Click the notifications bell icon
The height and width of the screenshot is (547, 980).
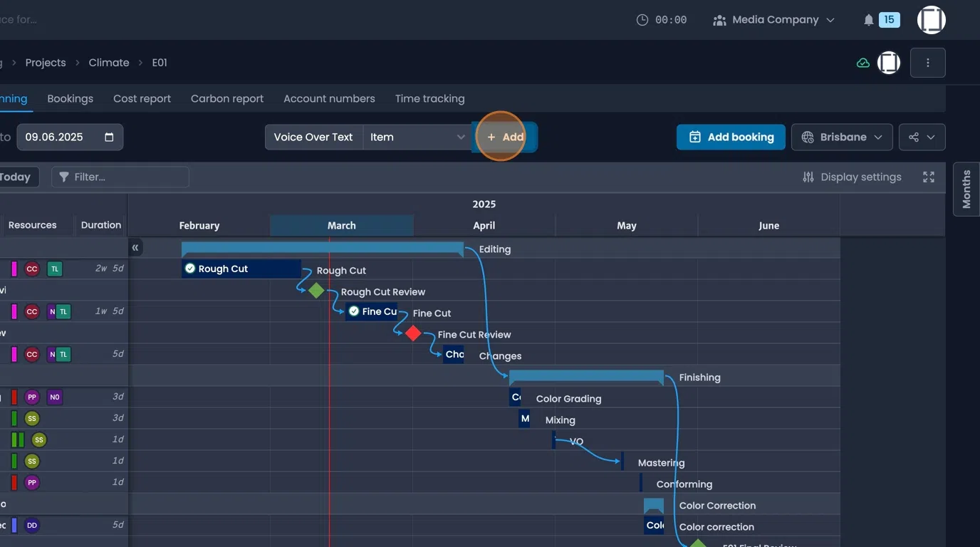[868, 20]
